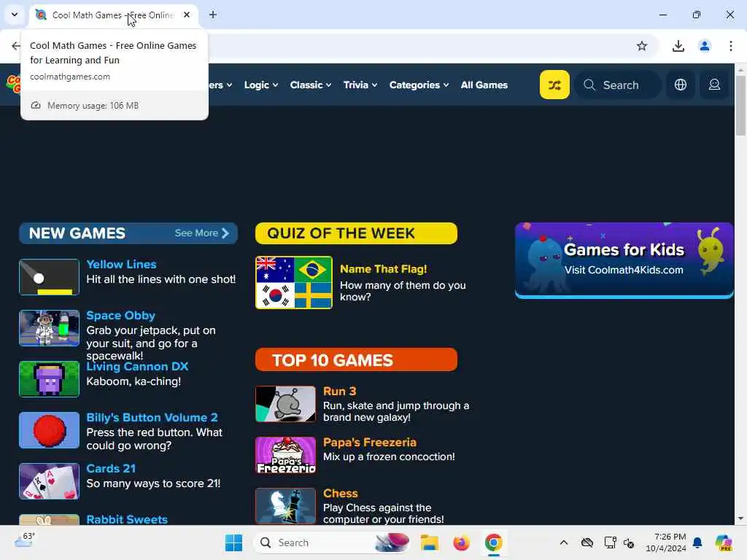Open Space Obby thumbnail
Screen dimensions: 747x560
[49, 328]
